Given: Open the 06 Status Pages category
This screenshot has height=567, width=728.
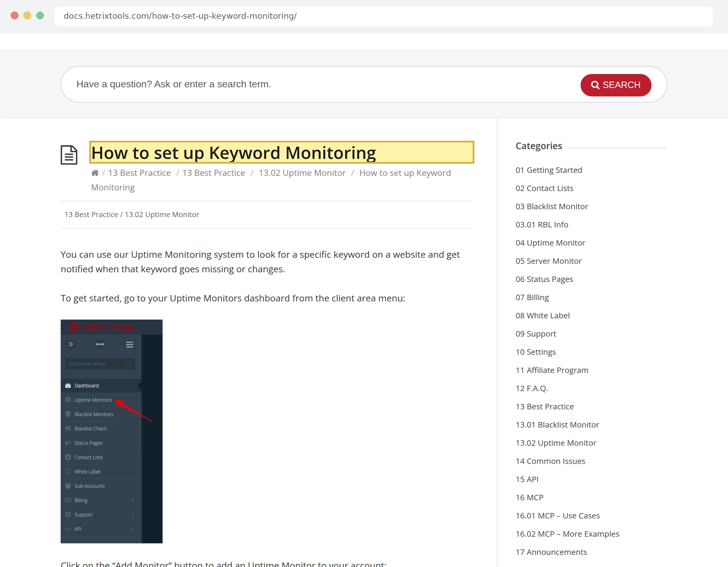Looking at the screenshot, I should pos(544,279).
